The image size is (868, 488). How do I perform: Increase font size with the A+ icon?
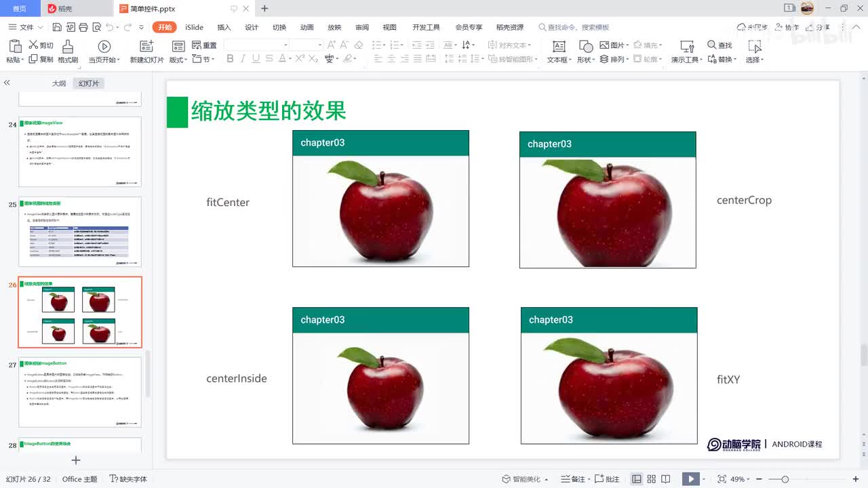pos(330,45)
